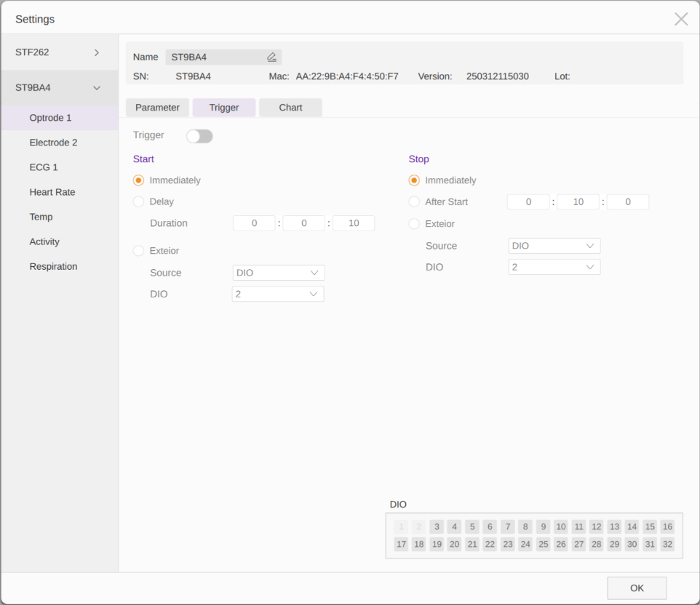Open the Start DIO number dropdown
The height and width of the screenshot is (605, 700).
[x=278, y=294]
